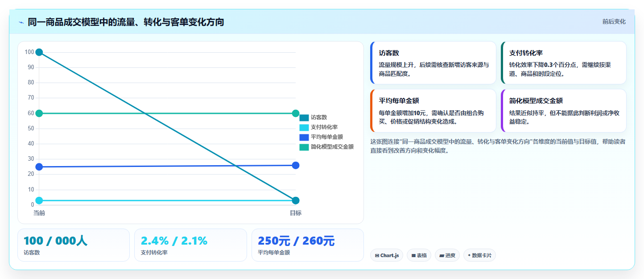Click the main chart title text
This screenshot has height=279, width=644.
[126, 22]
